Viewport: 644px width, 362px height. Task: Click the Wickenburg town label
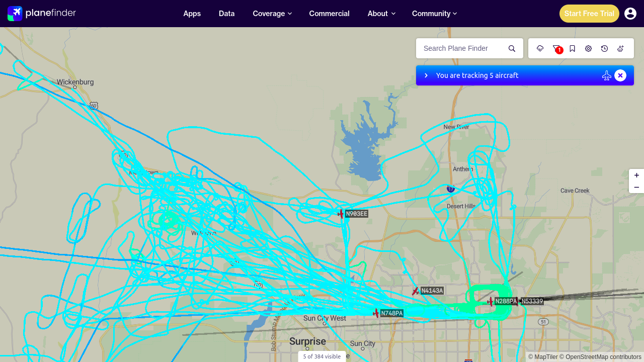click(75, 82)
